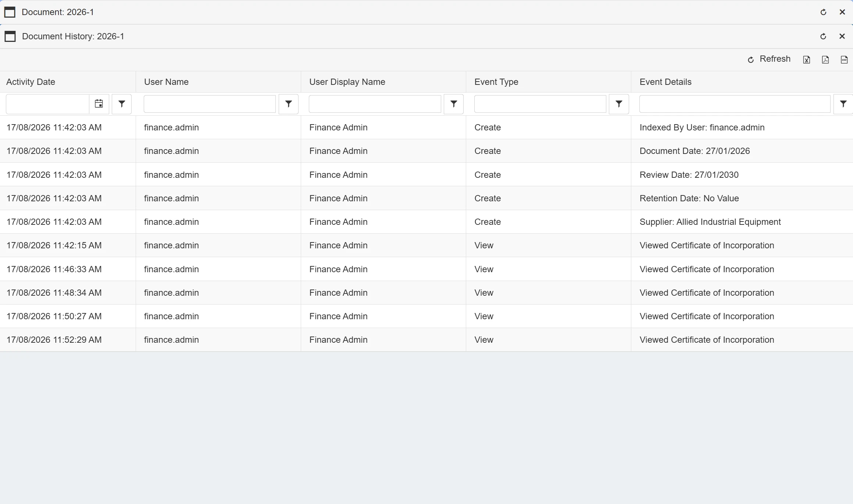Reload the Document: 2026-1 panel
This screenshot has height=504, width=853.
pyautogui.click(x=824, y=12)
